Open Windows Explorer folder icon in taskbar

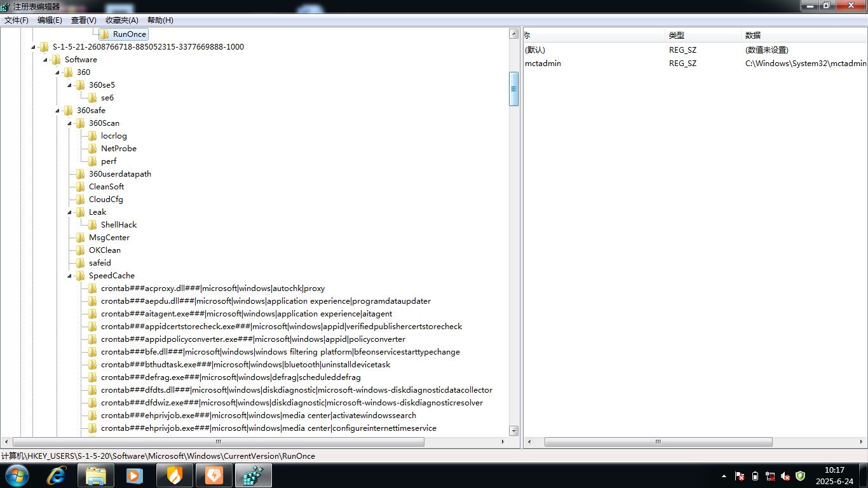96,475
